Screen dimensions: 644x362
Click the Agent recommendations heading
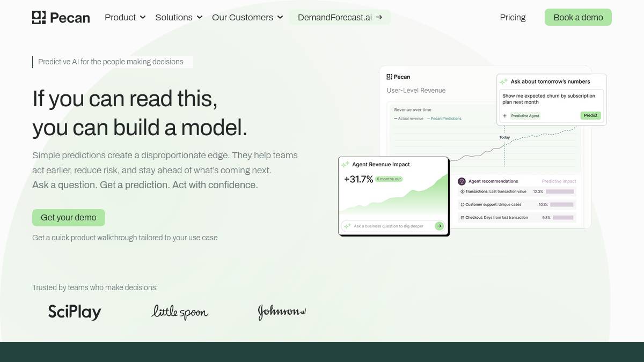[493, 181]
